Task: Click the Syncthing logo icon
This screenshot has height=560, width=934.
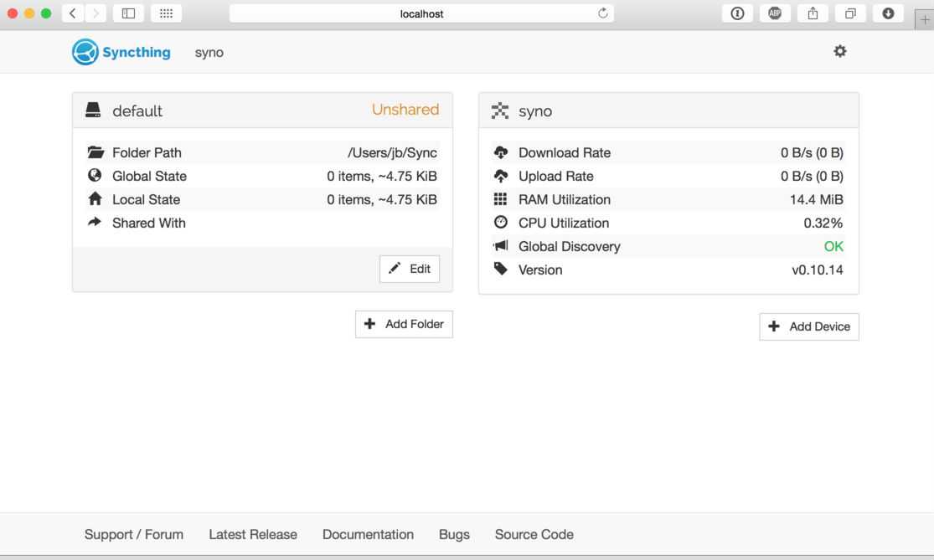Action: [85, 51]
